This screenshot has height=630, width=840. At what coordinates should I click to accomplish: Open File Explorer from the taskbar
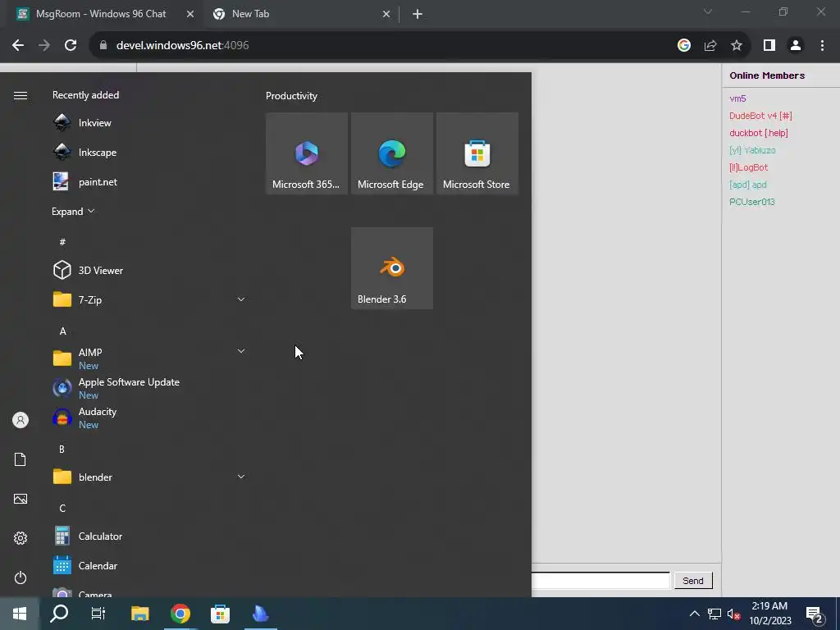click(x=139, y=614)
